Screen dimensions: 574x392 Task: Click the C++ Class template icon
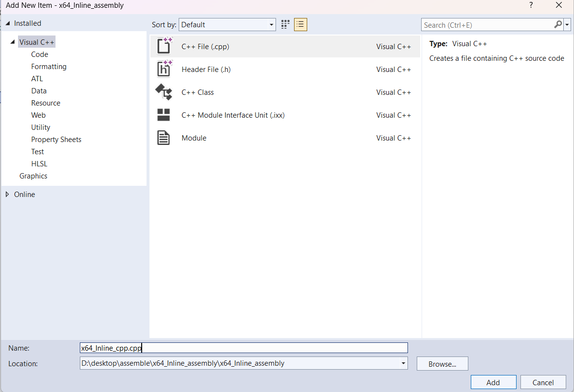(x=164, y=92)
